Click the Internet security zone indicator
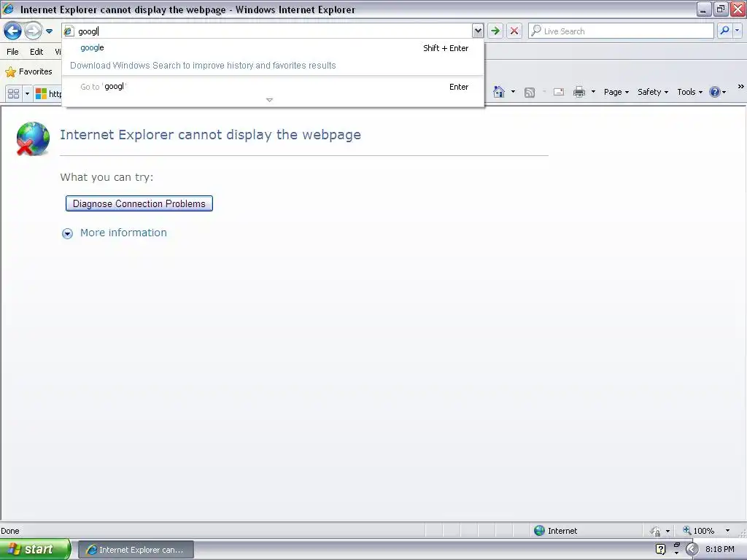This screenshot has width=747, height=560. coord(555,531)
